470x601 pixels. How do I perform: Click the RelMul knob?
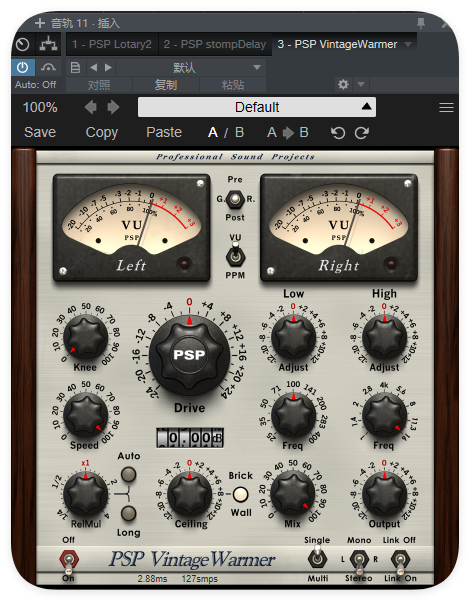point(85,494)
